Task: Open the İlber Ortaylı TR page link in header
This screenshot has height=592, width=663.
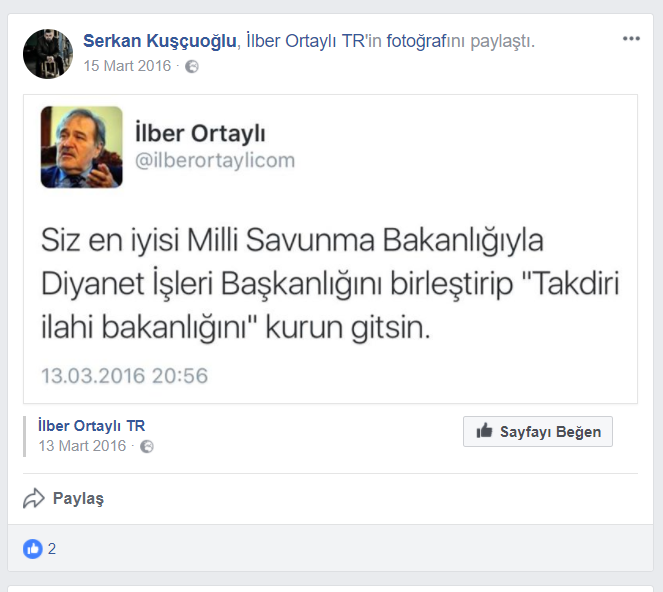Action: (306, 41)
